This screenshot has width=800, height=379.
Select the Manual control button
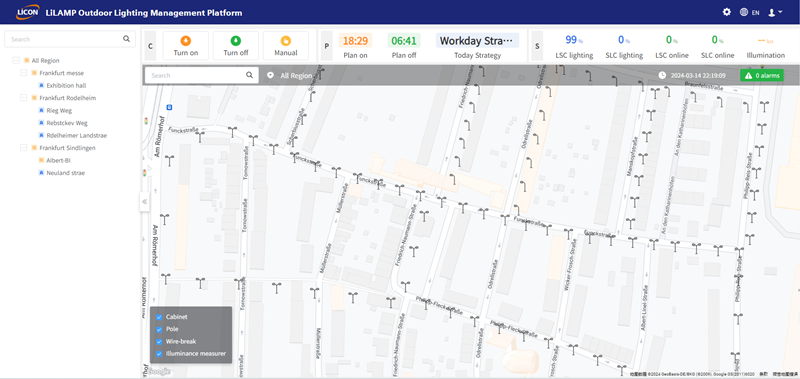(286, 45)
